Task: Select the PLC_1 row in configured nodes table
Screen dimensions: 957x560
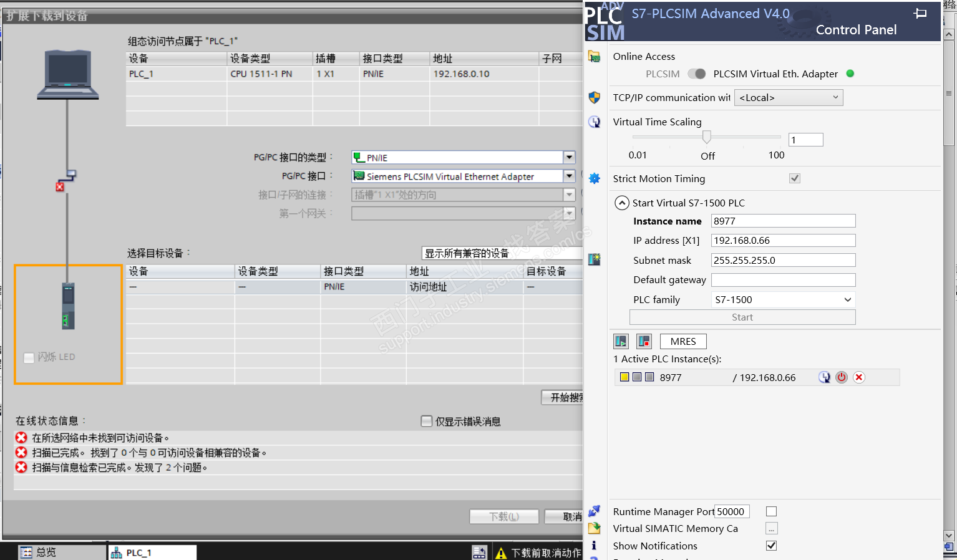Action: coord(354,74)
